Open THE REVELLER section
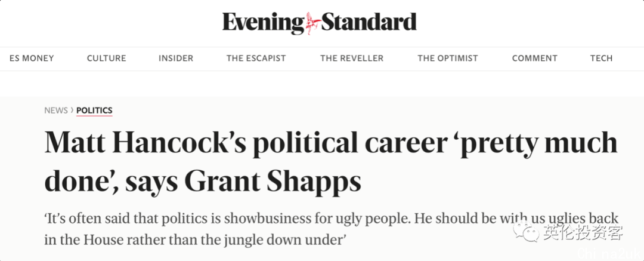 click(352, 59)
